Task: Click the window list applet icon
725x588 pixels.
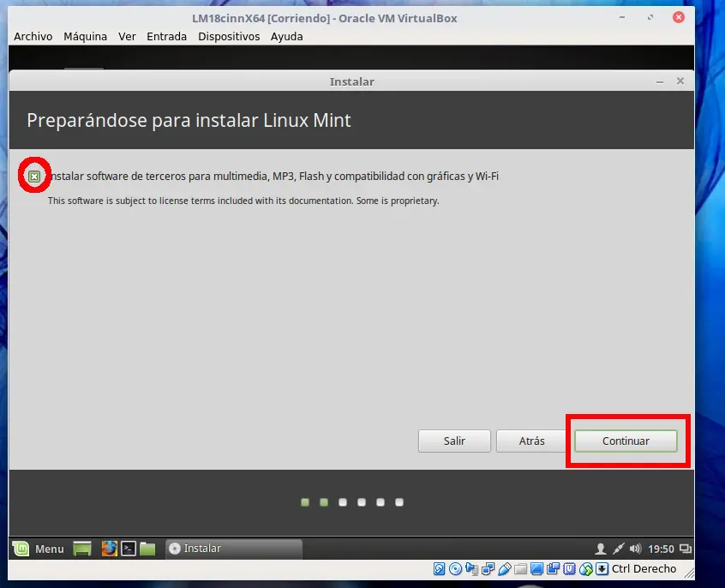Action: [x=686, y=549]
